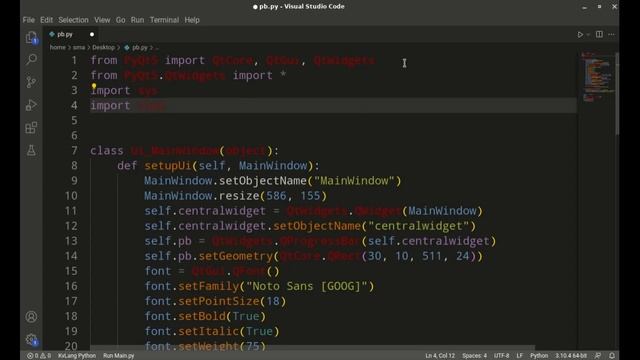Open the View menu
The width and height of the screenshot is (640, 360).
pyautogui.click(x=102, y=20)
